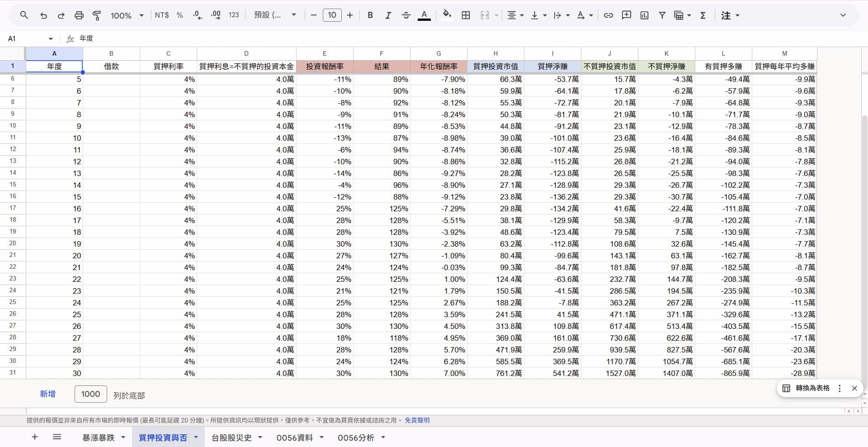Screen dimensions: 868x447
Task: Open the 123 number format menu
Action: click(234, 15)
